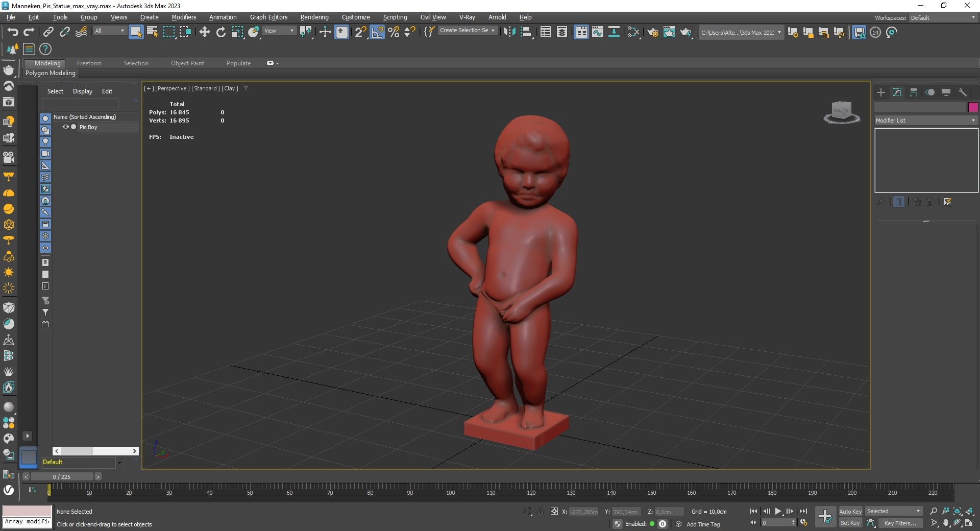The image size is (980, 531).
Task: Open the Graph Editors menu
Action: point(268,17)
